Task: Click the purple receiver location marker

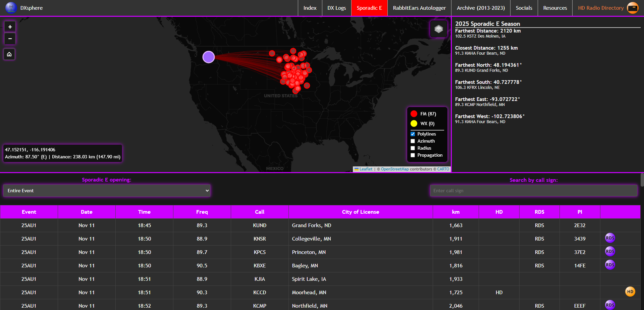Action: coord(208,57)
